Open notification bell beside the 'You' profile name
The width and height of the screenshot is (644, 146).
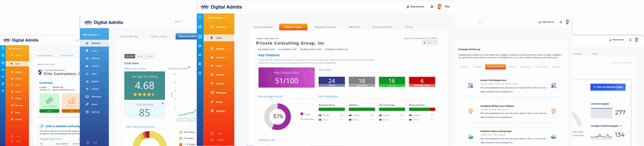(432, 7)
